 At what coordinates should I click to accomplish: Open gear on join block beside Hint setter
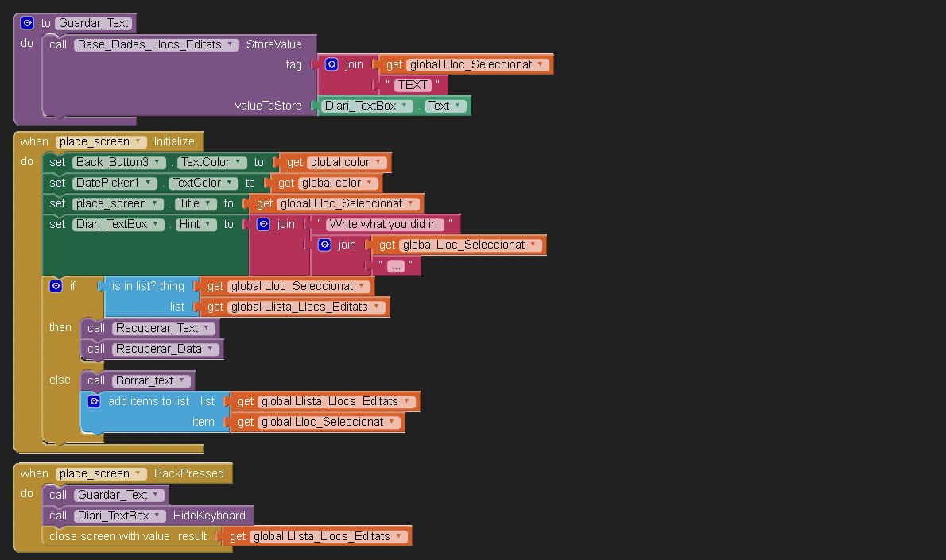[263, 224]
